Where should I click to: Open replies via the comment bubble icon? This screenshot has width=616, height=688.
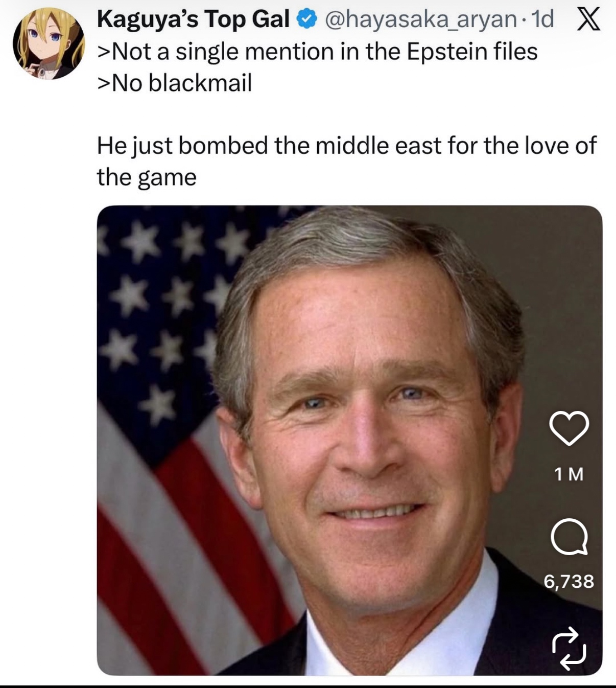(x=569, y=537)
